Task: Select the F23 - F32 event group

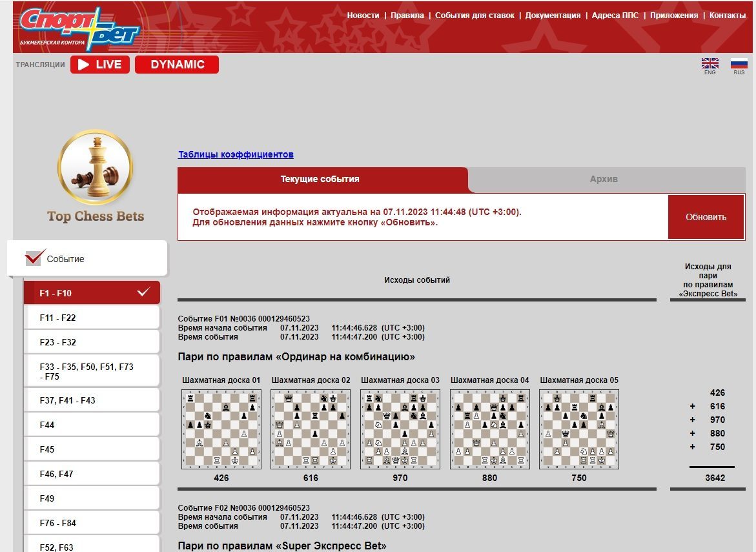Action: [x=92, y=342]
